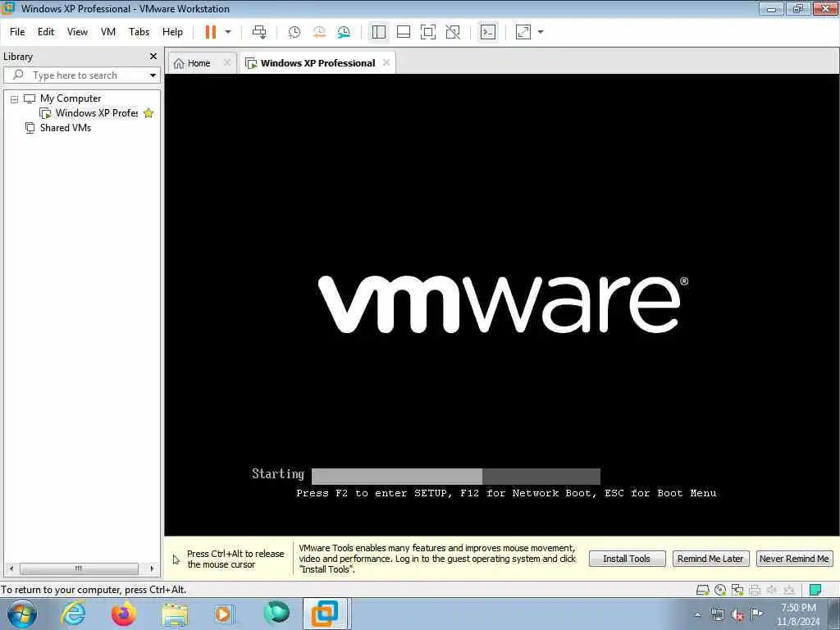
Task: Open the VM menu
Action: (x=108, y=32)
